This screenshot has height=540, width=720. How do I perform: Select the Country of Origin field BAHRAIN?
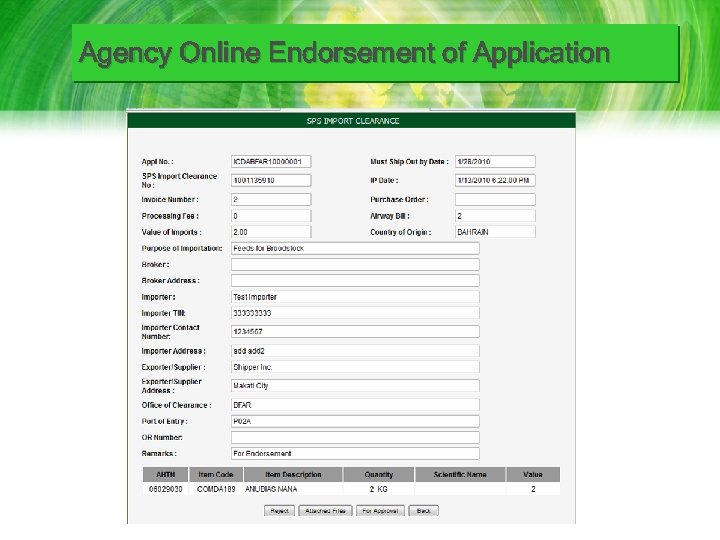tap(495, 232)
